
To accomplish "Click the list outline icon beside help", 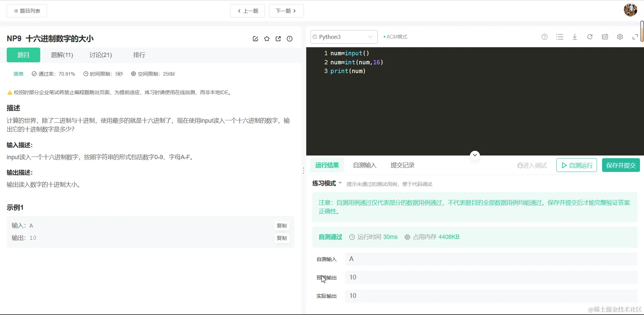I will [x=560, y=37].
